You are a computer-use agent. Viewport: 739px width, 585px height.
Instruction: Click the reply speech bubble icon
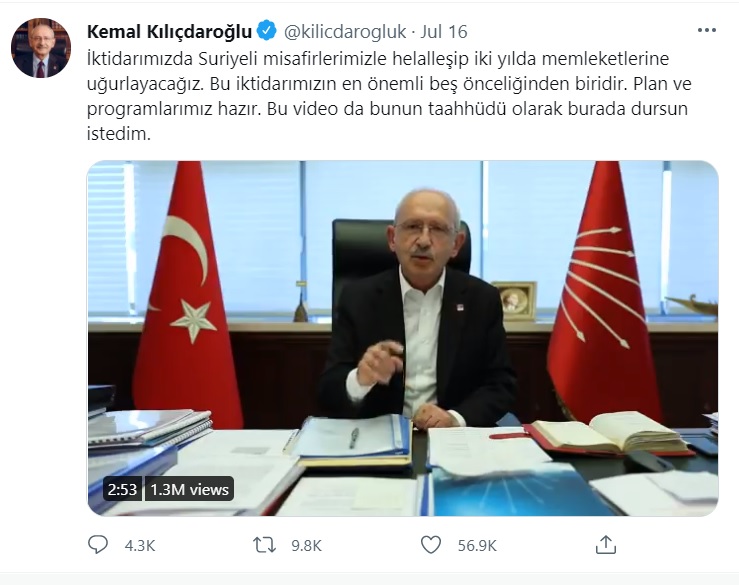point(98,545)
